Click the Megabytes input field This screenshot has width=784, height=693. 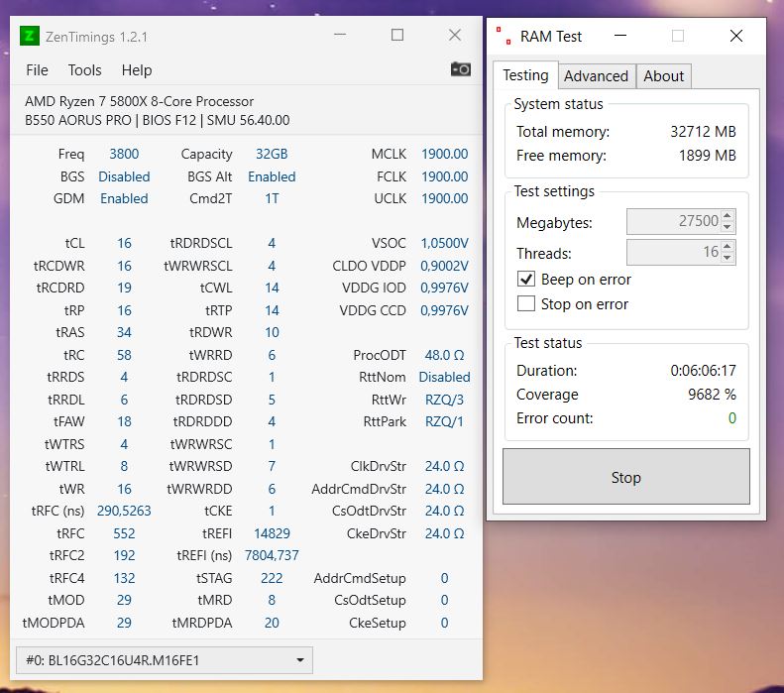pyautogui.click(x=673, y=221)
